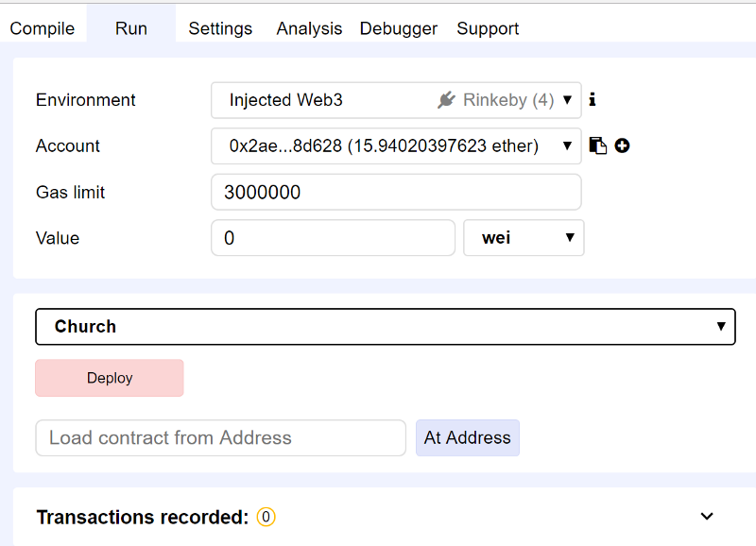Switch to the Compile tab
Screen dimensions: 756x546
click(x=43, y=28)
